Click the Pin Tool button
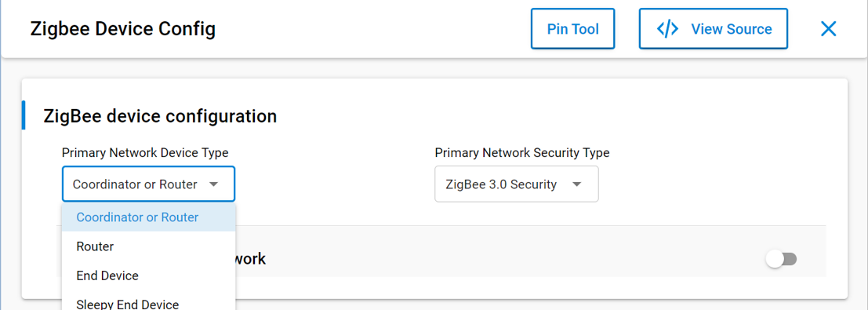This screenshot has height=310, width=868. coord(573,29)
